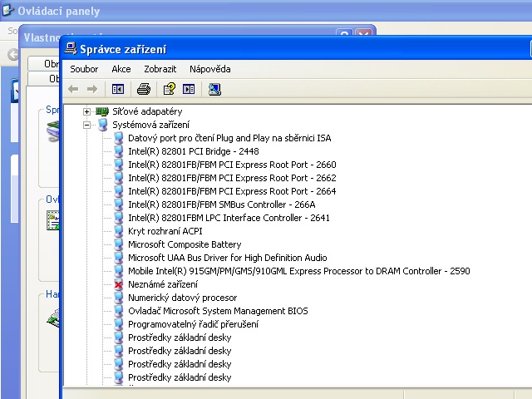Image resolution: width=532 pixels, height=399 pixels.
Task: Click the Print toolbar icon
Action: [144, 89]
